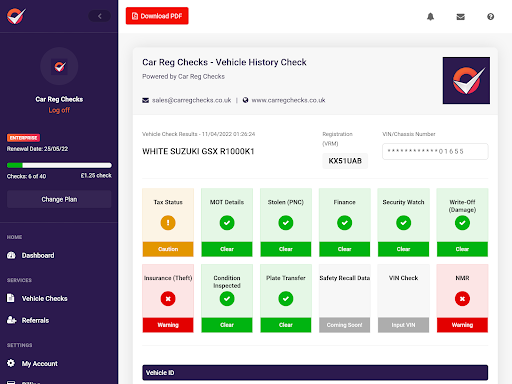Click the sales@carregchecks.co.uk email link
The height and width of the screenshot is (384, 512).
pyautogui.click(x=192, y=100)
